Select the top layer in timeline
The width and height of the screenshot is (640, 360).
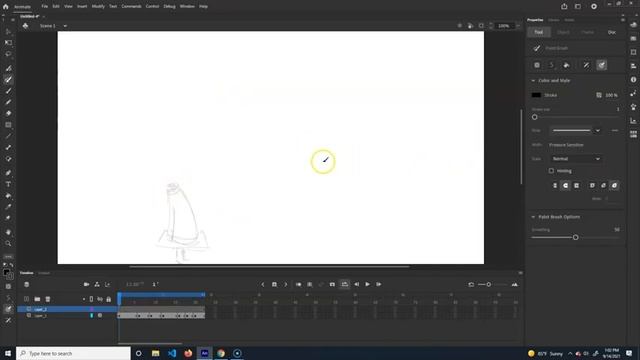pos(67,309)
